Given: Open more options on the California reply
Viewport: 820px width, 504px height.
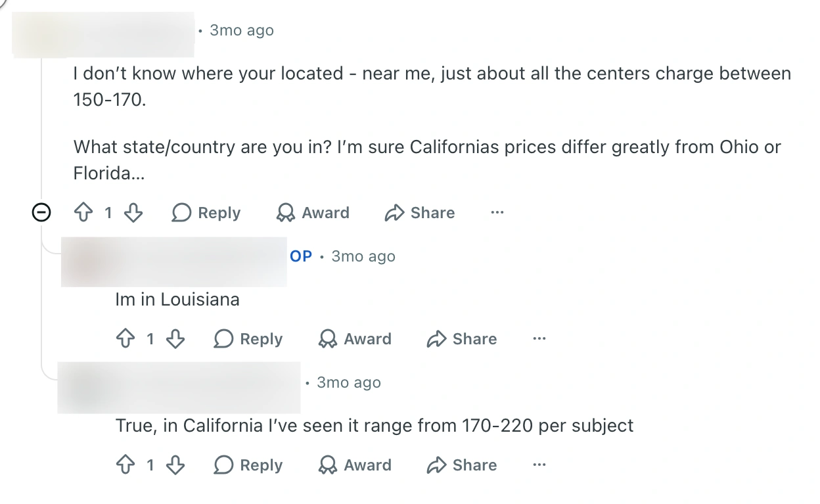Looking at the screenshot, I should (539, 465).
